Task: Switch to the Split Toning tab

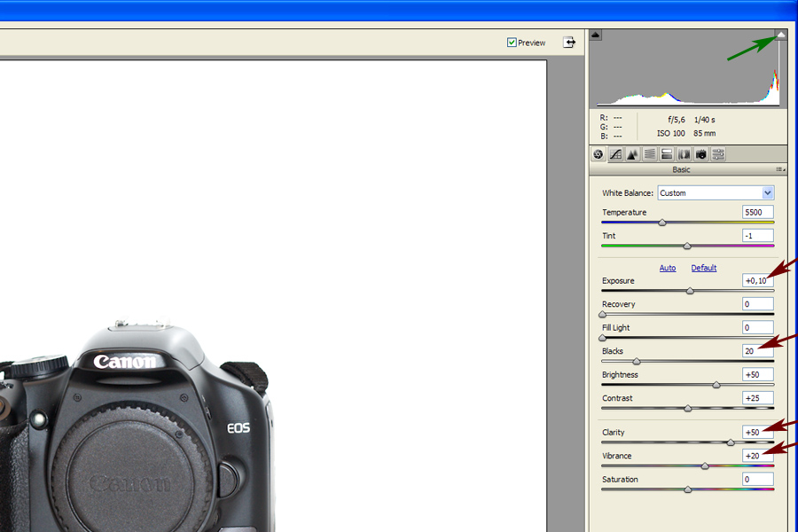Action: tap(667, 154)
